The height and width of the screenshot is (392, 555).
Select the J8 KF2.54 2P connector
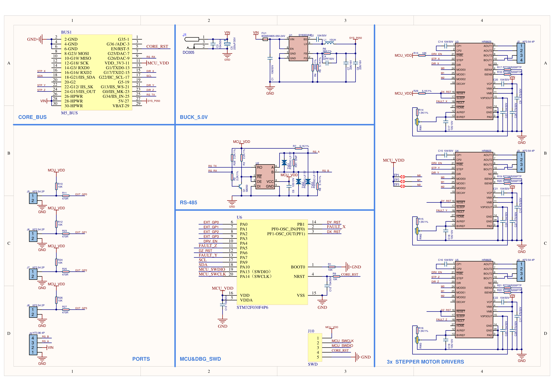(x=33, y=312)
